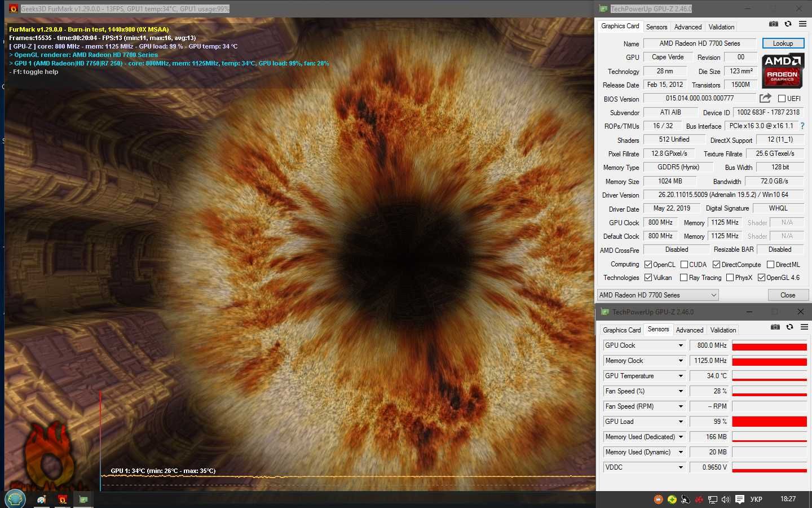The image size is (812, 508).
Task: Open the Windows Start button
Action: [x=15, y=499]
